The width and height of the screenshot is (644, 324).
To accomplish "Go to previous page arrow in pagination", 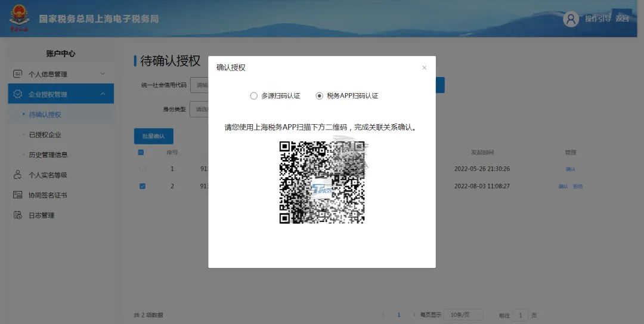I will coord(383,315).
